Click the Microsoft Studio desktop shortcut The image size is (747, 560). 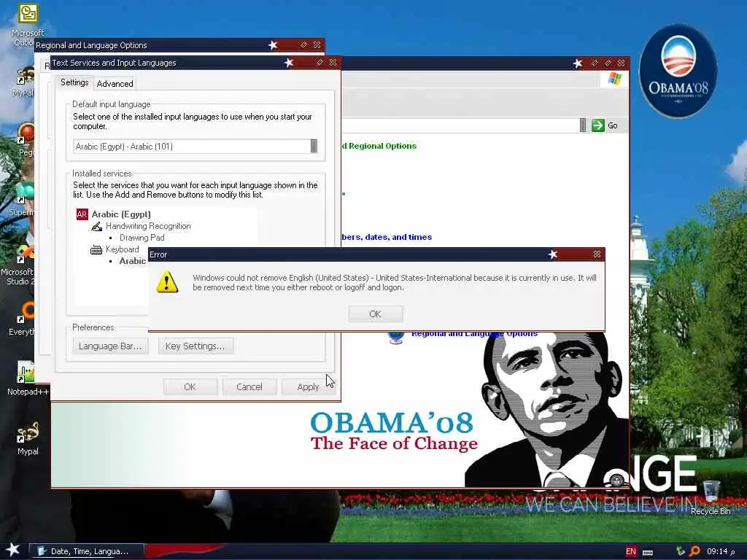(x=18, y=265)
